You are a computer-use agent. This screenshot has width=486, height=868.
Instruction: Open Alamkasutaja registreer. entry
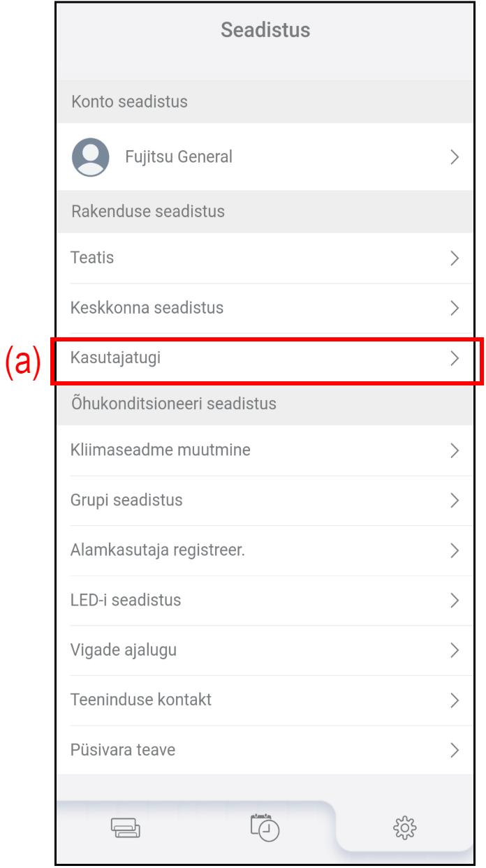click(x=158, y=550)
